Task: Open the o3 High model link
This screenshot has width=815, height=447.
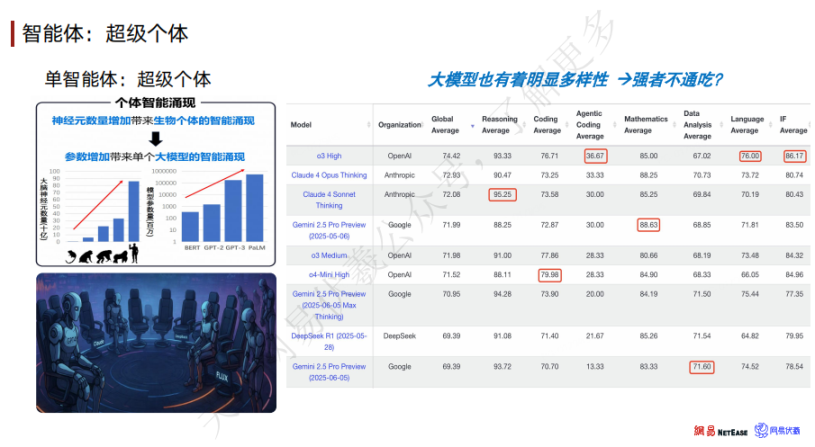Action: 329,156
